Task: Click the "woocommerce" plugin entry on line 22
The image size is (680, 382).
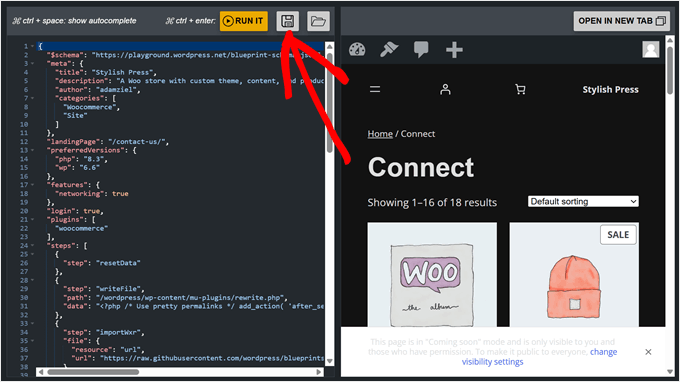Action: point(81,228)
